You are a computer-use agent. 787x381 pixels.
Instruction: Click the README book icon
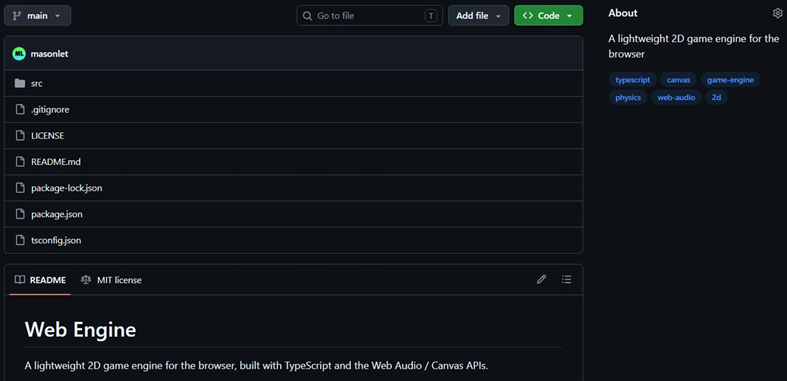point(20,280)
